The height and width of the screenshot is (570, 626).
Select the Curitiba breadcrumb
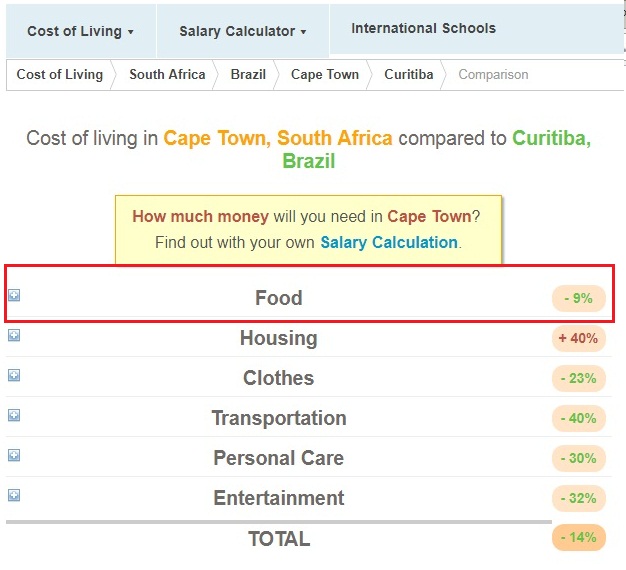(x=408, y=74)
